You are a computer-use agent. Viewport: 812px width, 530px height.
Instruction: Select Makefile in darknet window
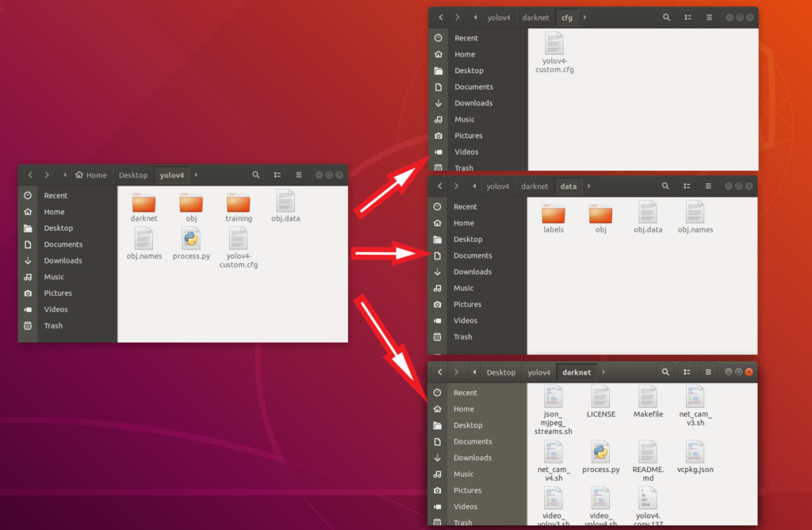click(x=648, y=402)
